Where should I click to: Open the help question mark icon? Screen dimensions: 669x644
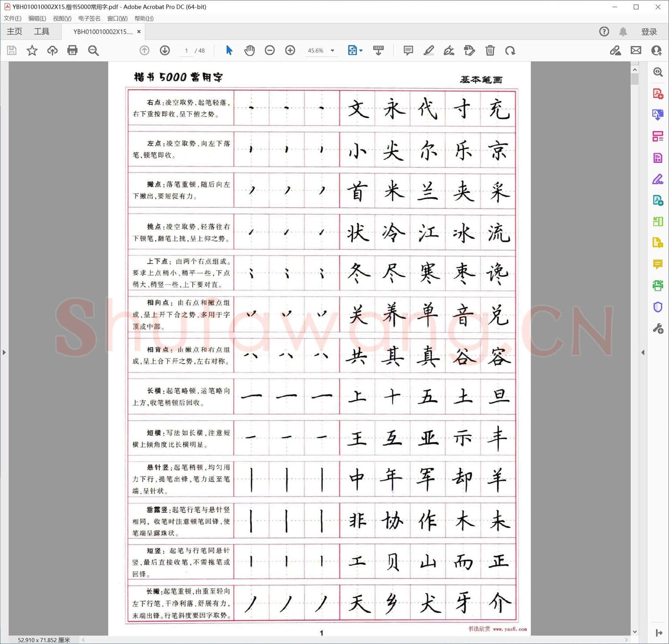[x=604, y=32]
